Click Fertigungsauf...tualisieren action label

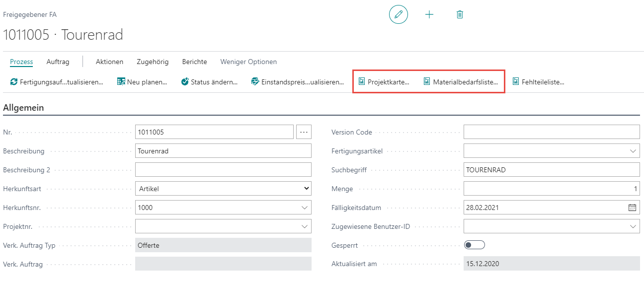[x=62, y=82]
